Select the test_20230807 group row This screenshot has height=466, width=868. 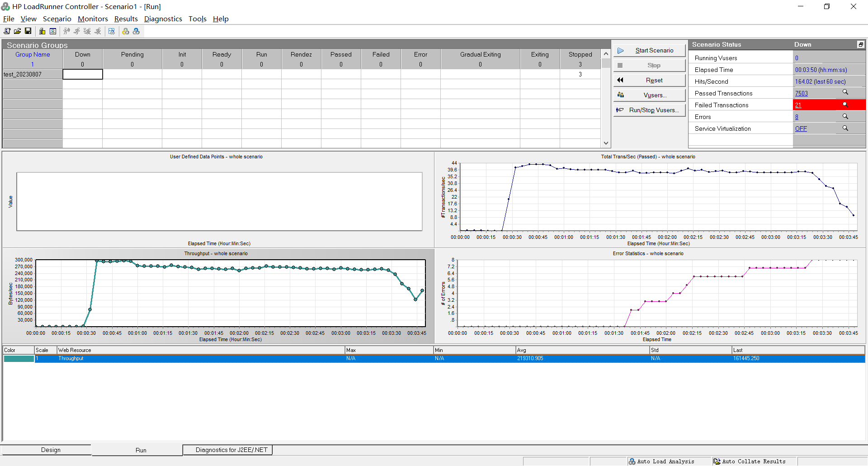point(33,74)
